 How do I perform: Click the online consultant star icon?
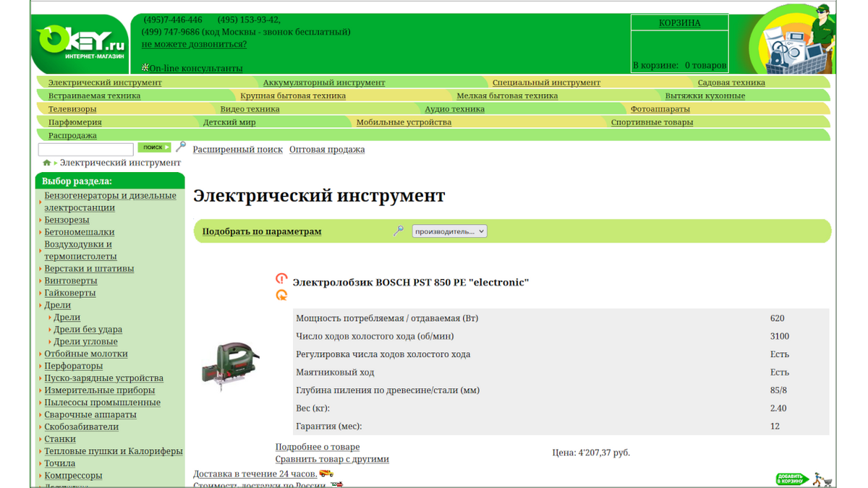145,67
